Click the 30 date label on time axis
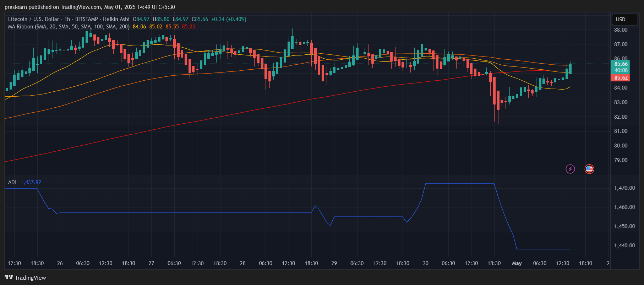Image resolution: width=644 pixels, height=285 pixels. click(x=425, y=263)
